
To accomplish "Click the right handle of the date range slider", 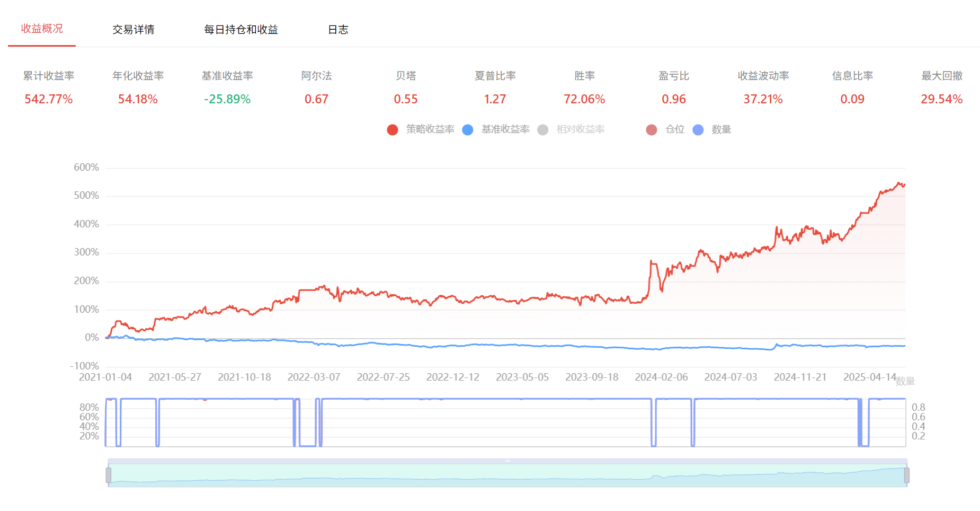I will point(906,475).
